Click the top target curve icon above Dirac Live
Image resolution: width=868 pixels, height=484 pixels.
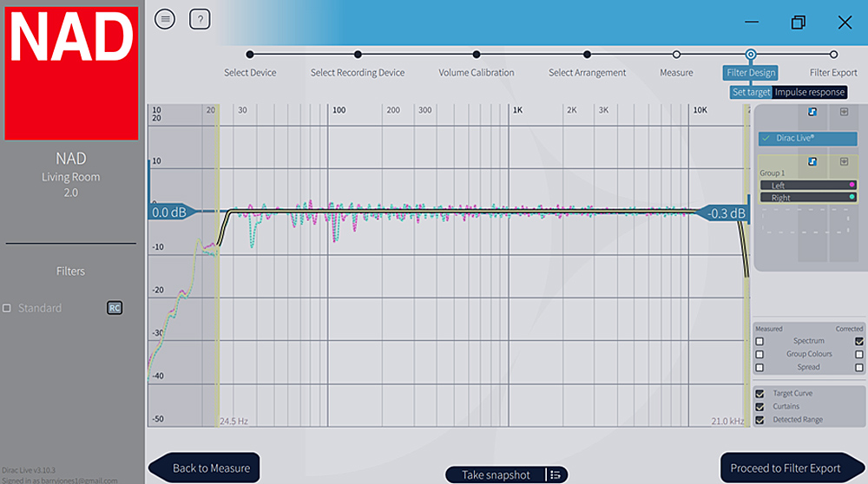812,112
